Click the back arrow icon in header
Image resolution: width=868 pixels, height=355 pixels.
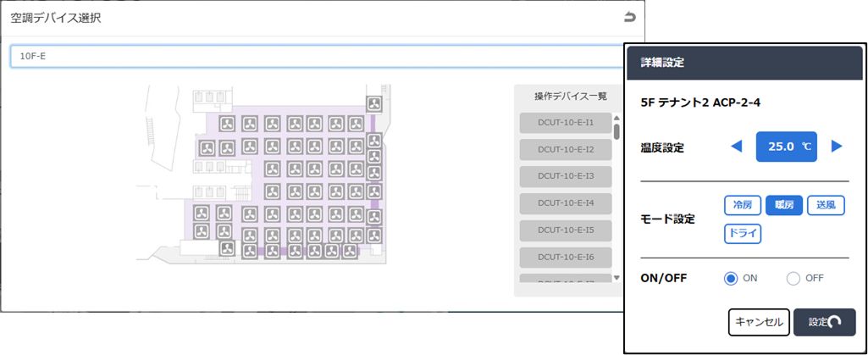[x=628, y=17]
